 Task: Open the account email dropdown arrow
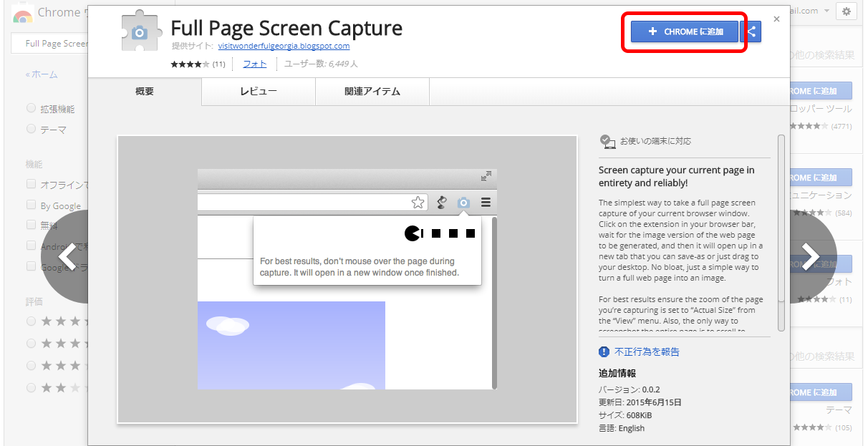(x=827, y=11)
